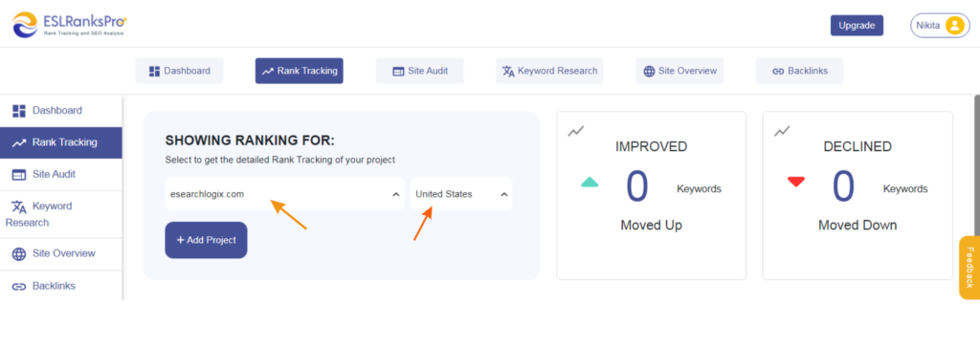Open the Nikita profile menu

(x=940, y=26)
